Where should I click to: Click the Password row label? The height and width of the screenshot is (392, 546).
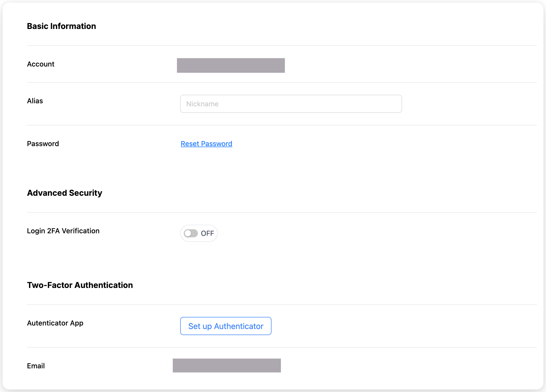[x=43, y=144]
